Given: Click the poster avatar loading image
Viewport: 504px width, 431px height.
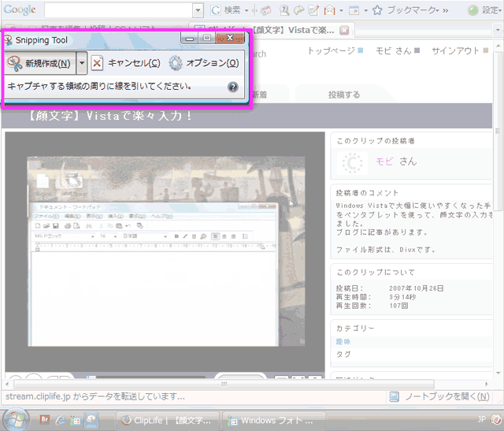Looking at the screenshot, I should (352, 163).
